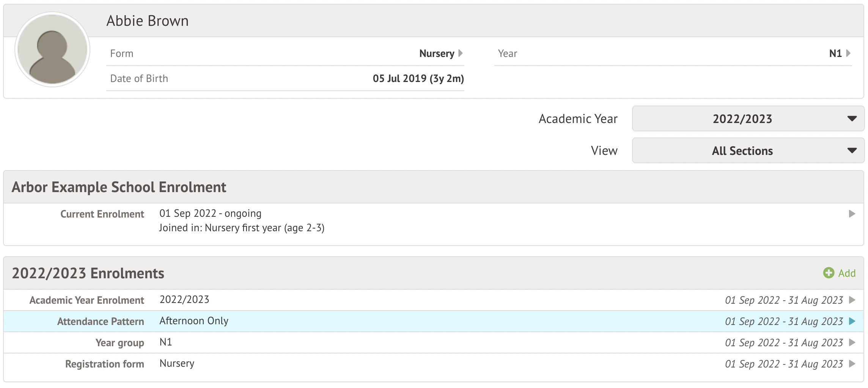Click Abbie Brown's profile photo avatar
The image size is (868, 388).
point(52,49)
